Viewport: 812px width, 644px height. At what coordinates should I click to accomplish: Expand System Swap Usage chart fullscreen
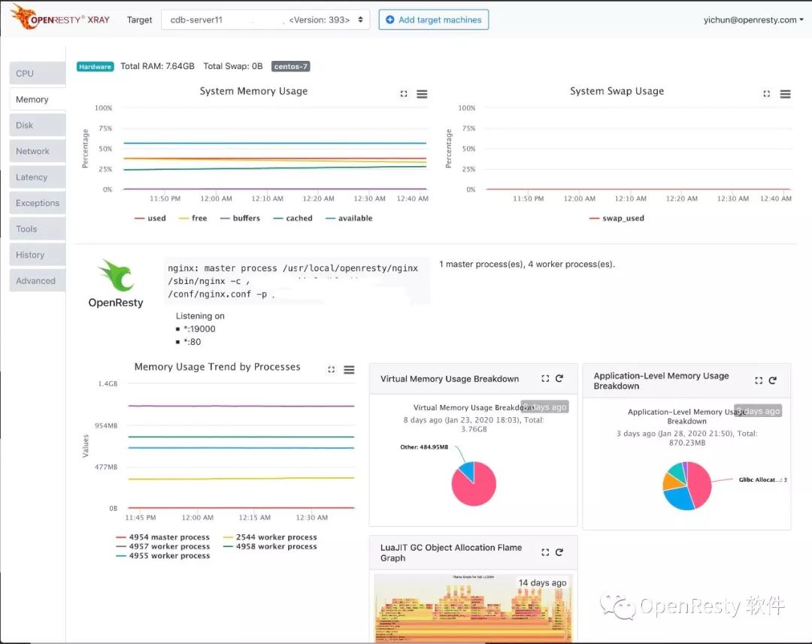[767, 94]
